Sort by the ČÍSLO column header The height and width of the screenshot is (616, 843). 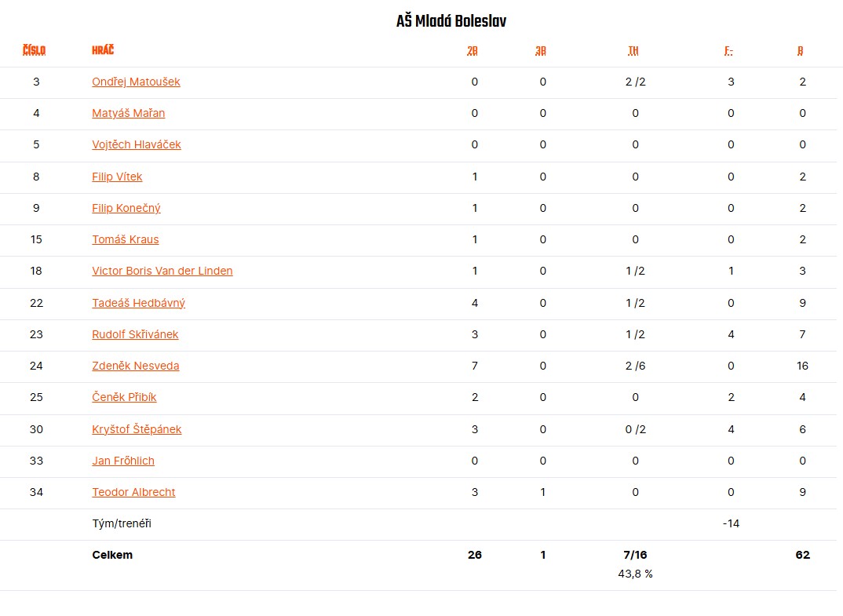pyautogui.click(x=34, y=51)
